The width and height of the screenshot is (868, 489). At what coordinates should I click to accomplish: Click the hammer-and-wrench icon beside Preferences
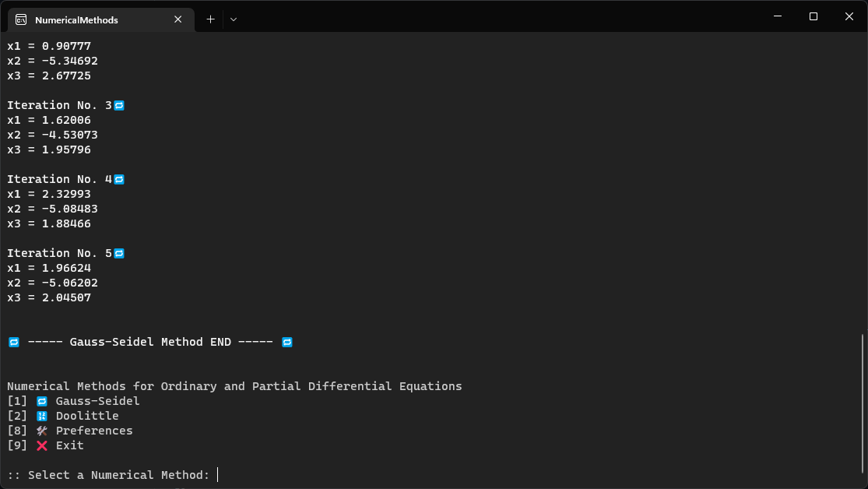coord(40,430)
